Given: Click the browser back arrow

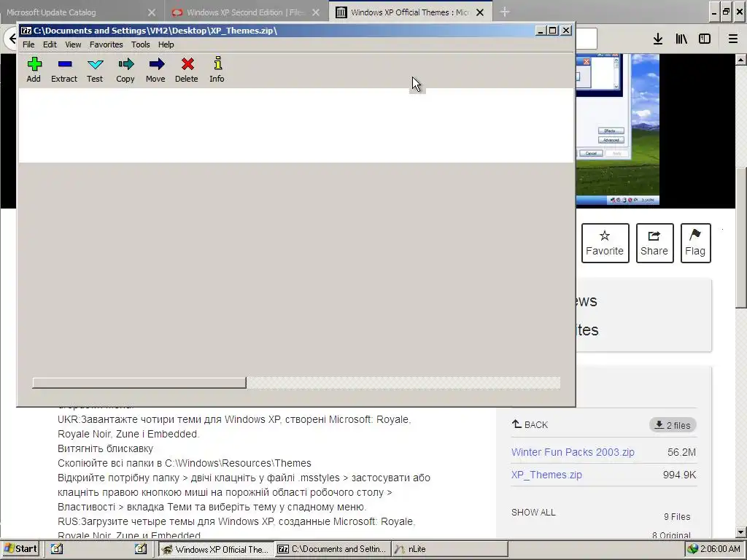Looking at the screenshot, I should tap(12, 39).
